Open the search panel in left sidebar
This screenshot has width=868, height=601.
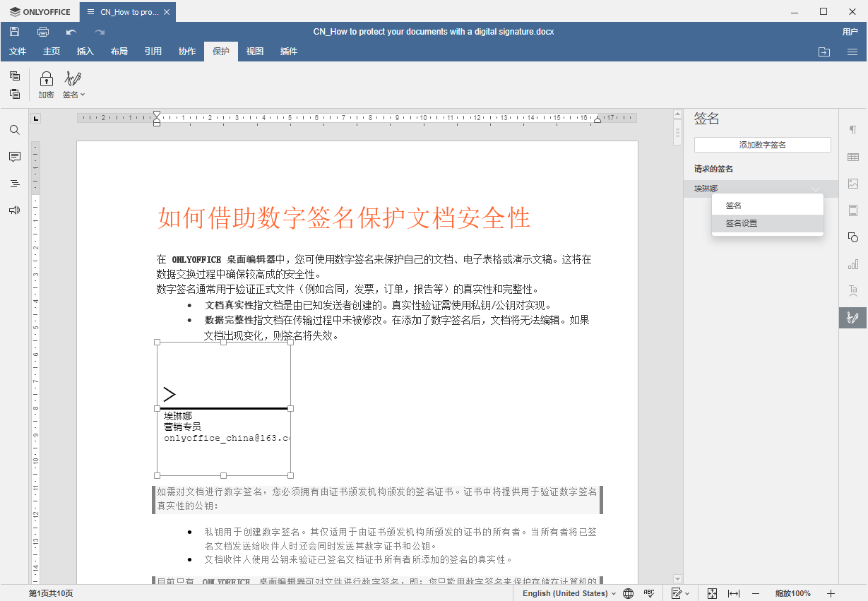[x=14, y=130]
